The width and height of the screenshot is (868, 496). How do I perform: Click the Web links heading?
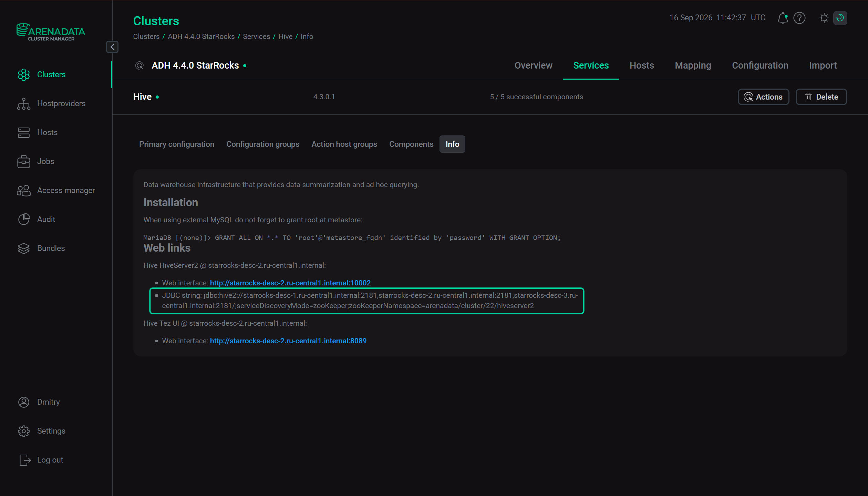point(167,248)
